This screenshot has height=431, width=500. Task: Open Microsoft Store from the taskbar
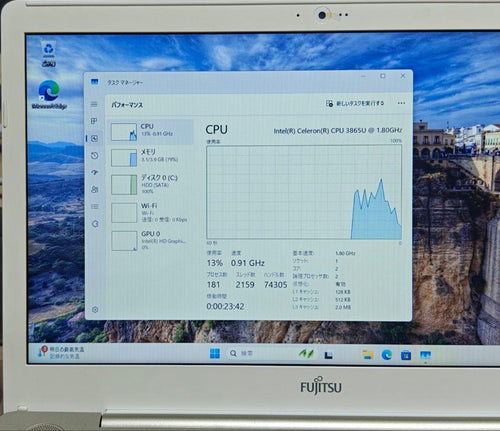[x=406, y=355]
